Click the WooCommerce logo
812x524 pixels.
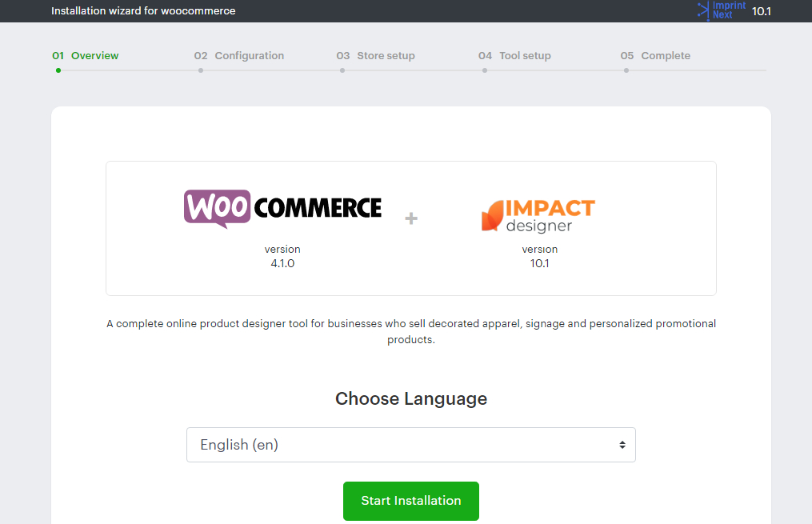pos(282,208)
